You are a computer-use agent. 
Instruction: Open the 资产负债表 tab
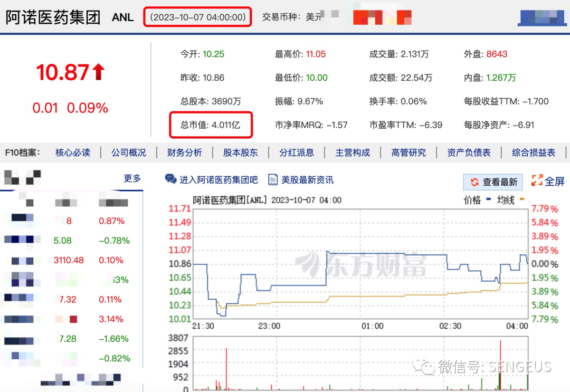point(469,152)
